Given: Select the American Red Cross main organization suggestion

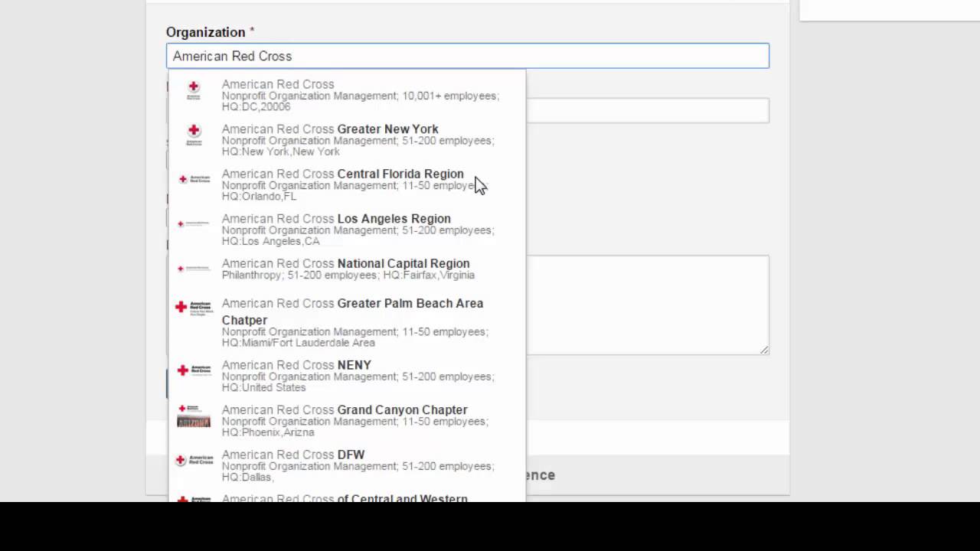Looking at the screenshot, I should click(347, 95).
